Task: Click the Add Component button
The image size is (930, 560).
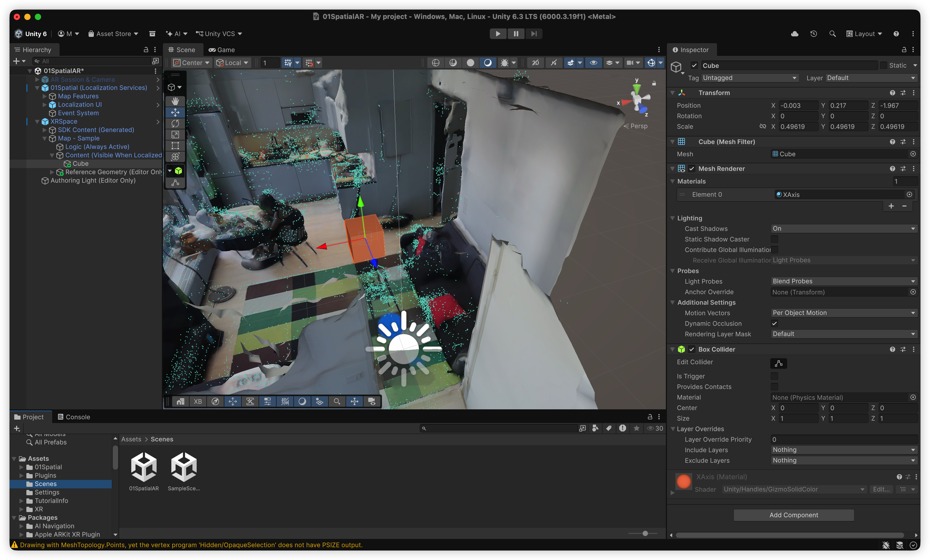Action: [x=793, y=515]
